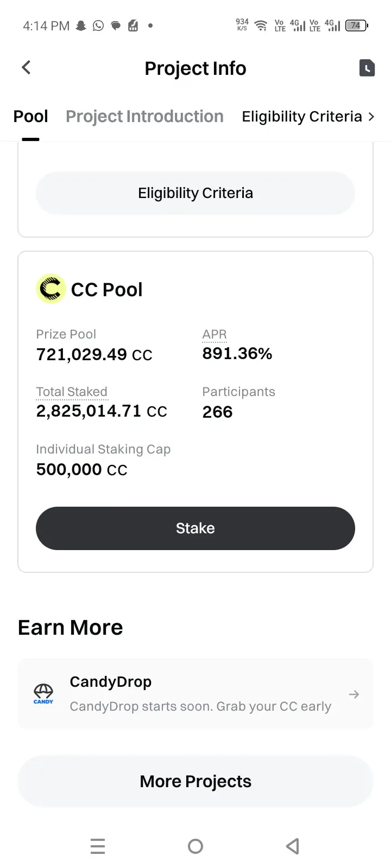Open the Eligibility Criteria tab
This screenshot has height=868, width=391.
pos(301,117)
